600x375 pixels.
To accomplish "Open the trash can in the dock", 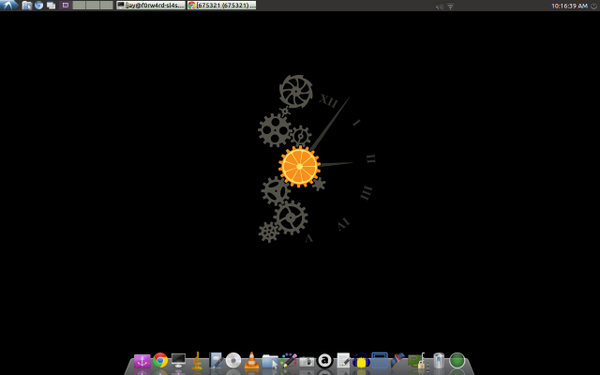I will (439, 360).
